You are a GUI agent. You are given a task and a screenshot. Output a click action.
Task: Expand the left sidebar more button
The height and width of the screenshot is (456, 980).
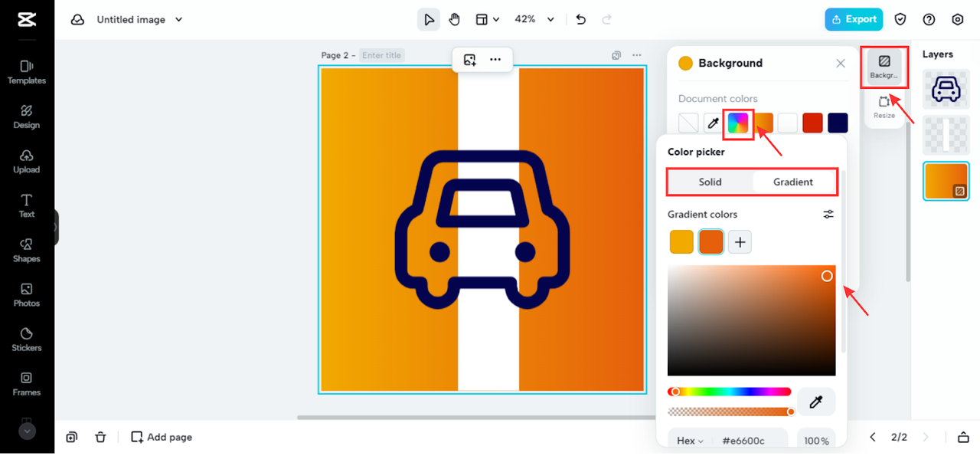pos(27,431)
